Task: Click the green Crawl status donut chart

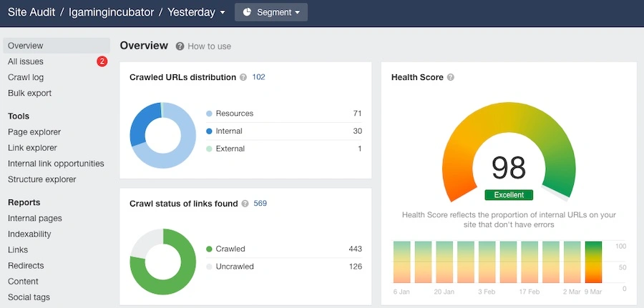Action: click(x=162, y=262)
